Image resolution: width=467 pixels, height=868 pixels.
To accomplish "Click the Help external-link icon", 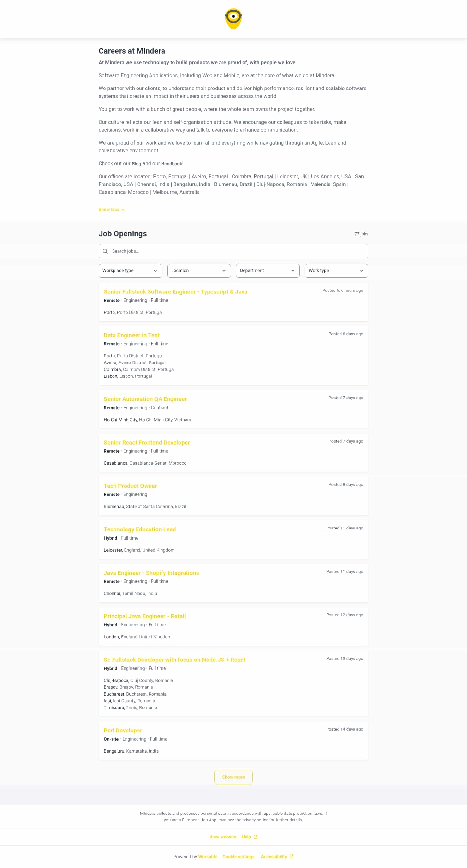I will click(x=256, y=837).
